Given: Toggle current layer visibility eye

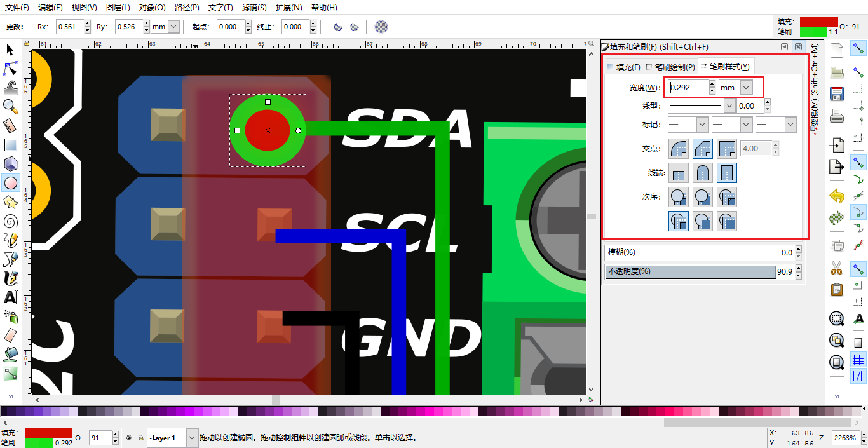Looking at the screenshot, I should tap(129, 438).
